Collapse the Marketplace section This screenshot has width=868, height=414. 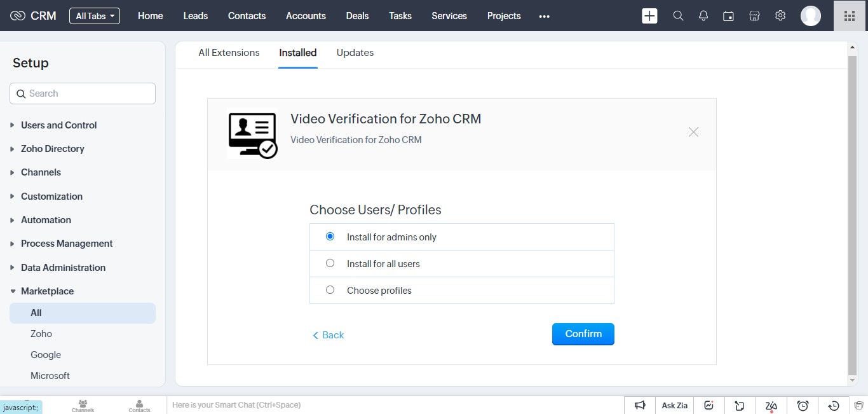click(x=47, y=291)
